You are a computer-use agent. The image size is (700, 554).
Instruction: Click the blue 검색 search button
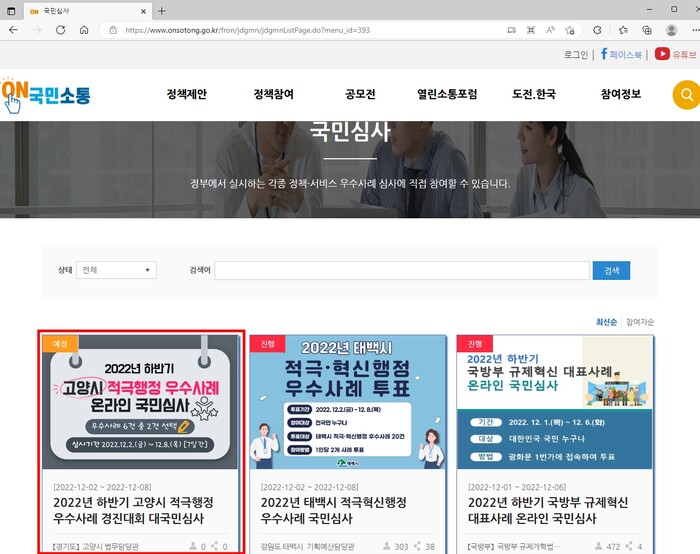tap(611, 270)
